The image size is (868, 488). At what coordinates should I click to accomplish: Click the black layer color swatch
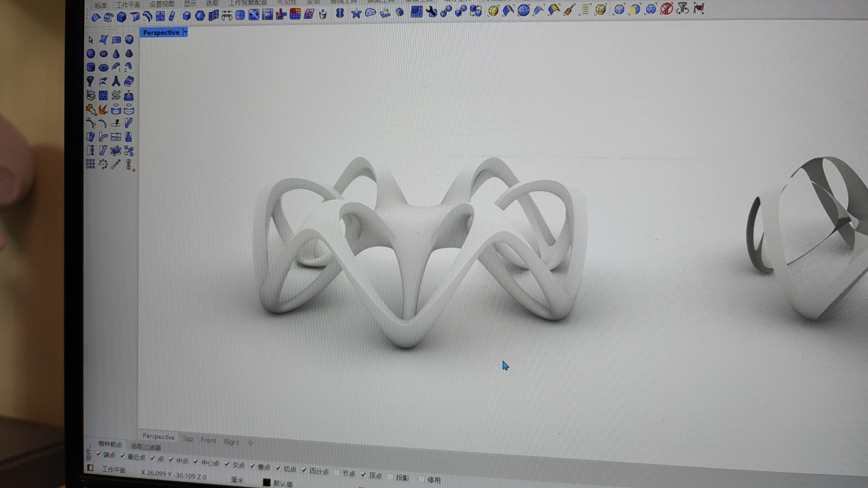pos(267,483)
